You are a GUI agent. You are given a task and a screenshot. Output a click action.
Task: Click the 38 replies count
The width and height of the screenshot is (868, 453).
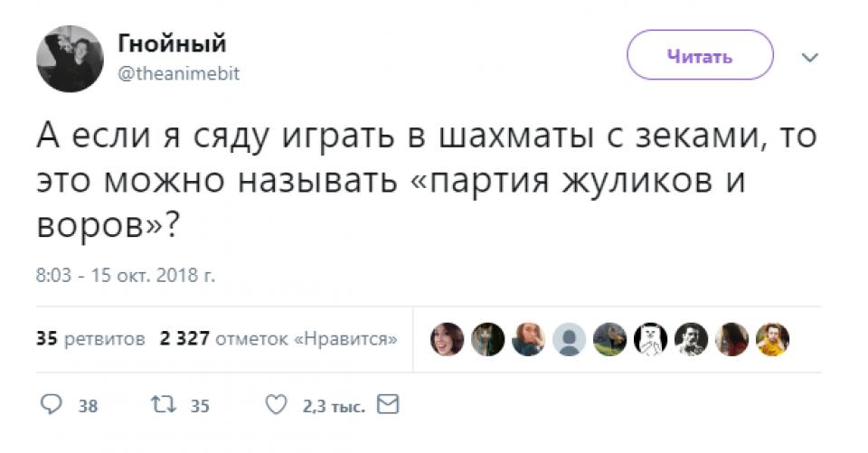coord(88,407)
